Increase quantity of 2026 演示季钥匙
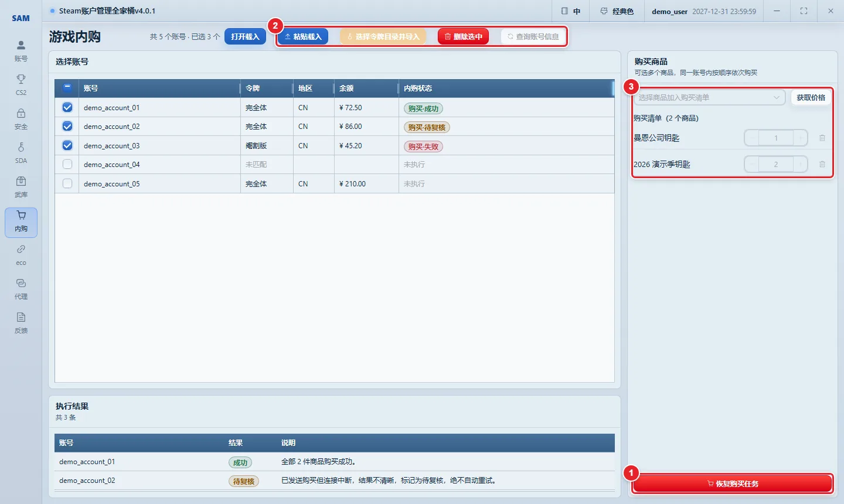The height and width of the screenshot is (504, 844). point(800,164)
